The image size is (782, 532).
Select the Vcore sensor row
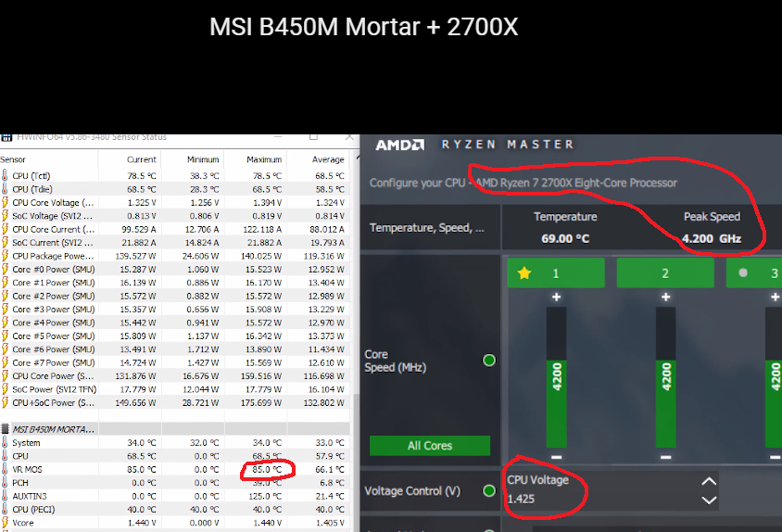(x=174, y=523)
